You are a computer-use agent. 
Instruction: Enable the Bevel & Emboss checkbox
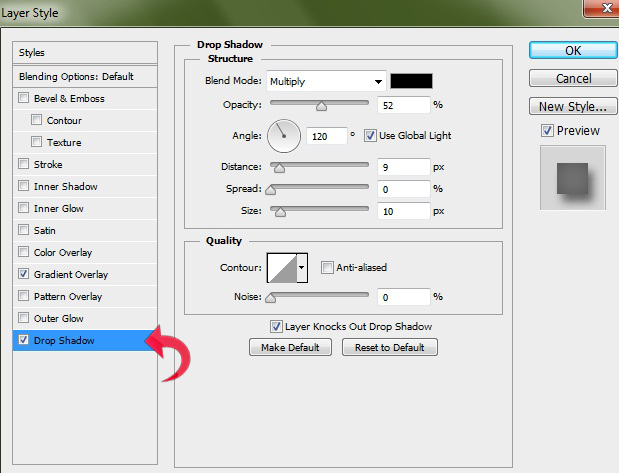tap(24, 99)
